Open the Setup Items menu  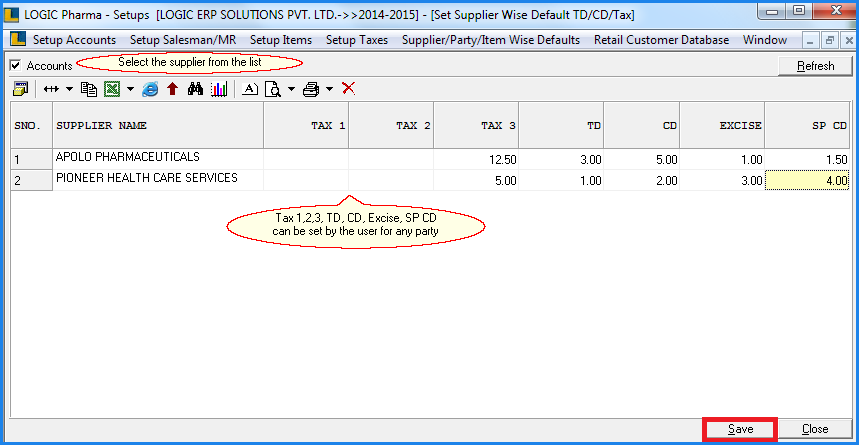(280, 40)
